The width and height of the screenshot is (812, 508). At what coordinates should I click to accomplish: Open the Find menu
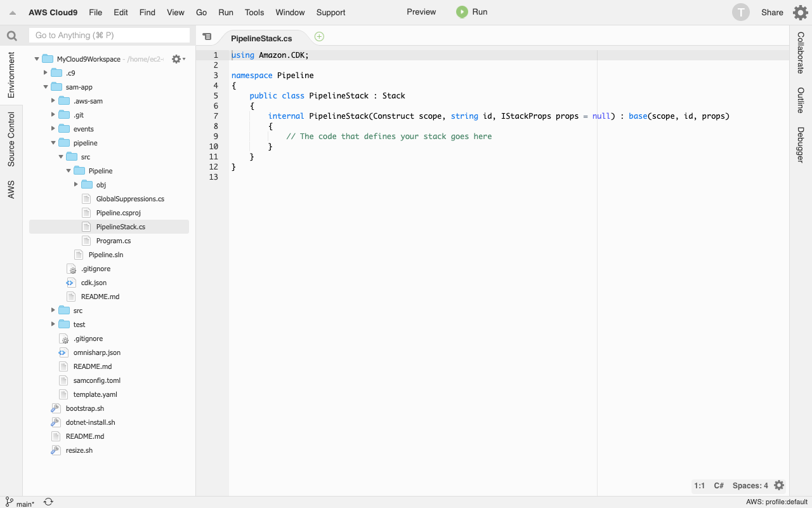pyautogui.click(x=147, y=12)
